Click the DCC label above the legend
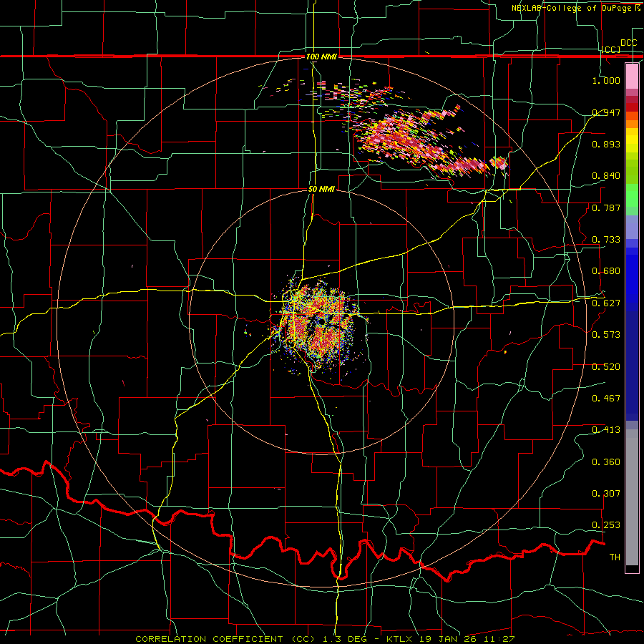The width and height of the screenshot is (644, 644). click(x=628, y=43)
